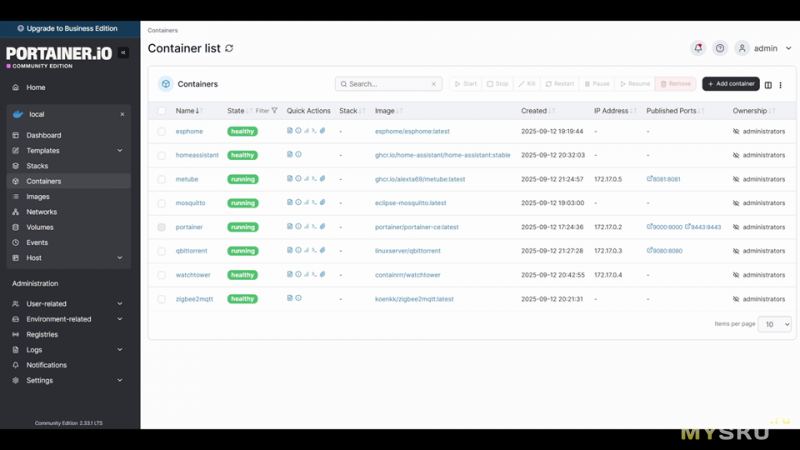Check the metube container checkbox
Image resolution: width=800 pixels, height=450 pixels.
[162, 179]
